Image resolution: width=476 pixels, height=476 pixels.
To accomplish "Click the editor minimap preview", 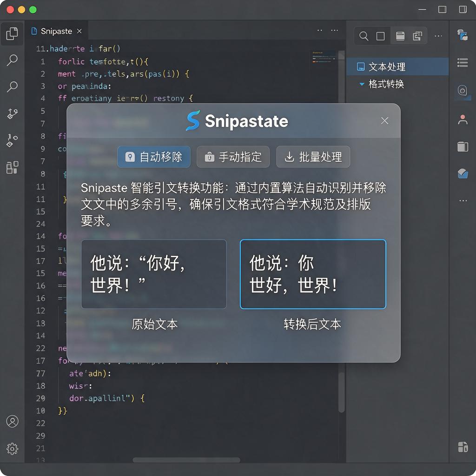I will (x=324, y=57).
